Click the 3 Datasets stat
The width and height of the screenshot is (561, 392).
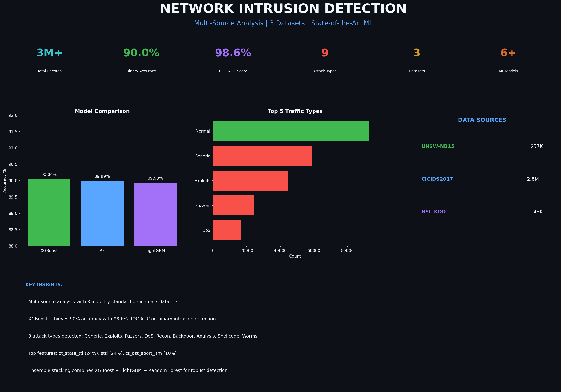(417, 53)
